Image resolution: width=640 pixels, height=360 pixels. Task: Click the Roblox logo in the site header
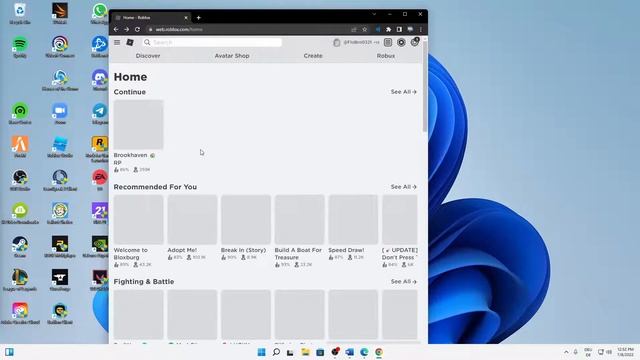pyautogui.click(x=130, y=42)
